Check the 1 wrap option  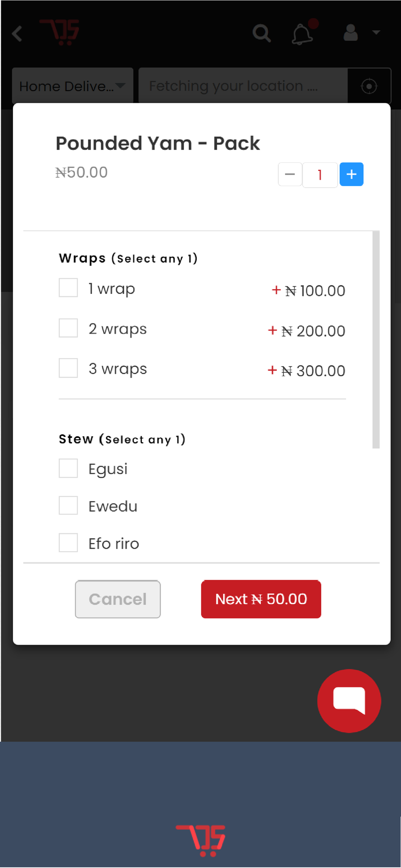click(68, 288)
